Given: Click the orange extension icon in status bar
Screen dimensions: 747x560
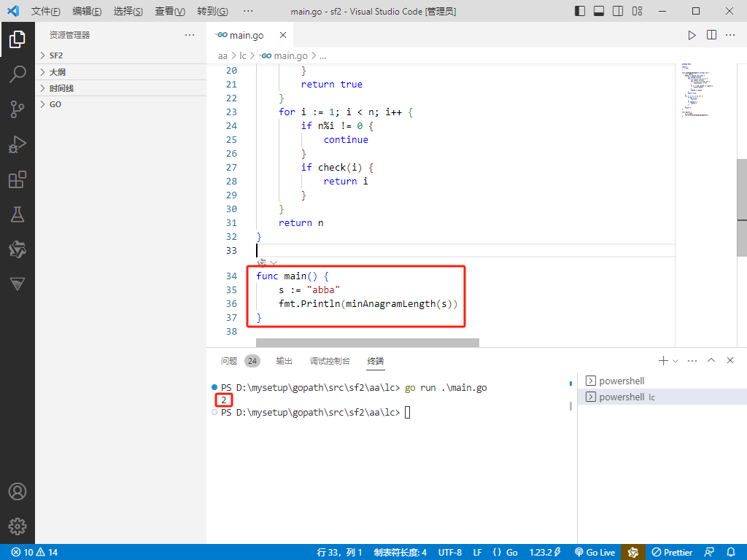Looking at the screenshot, I should (x=633, y=553).
